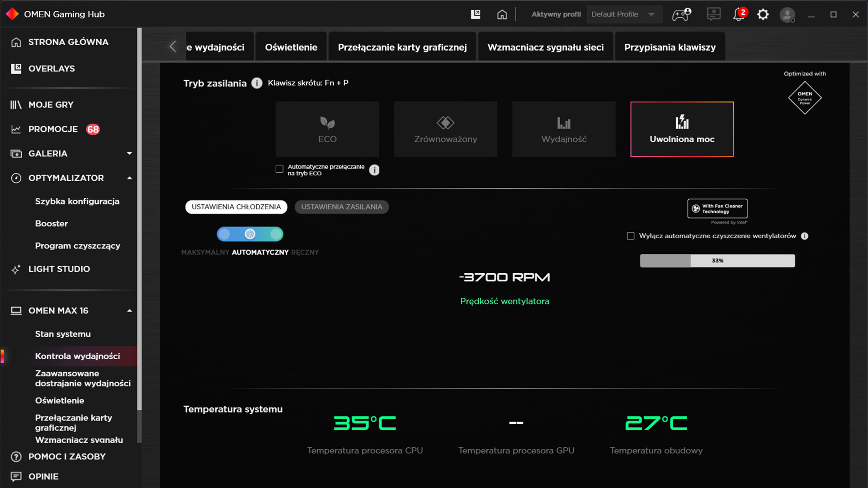Open the overlays icon in title bar
The image size is (868, 488).
click(x=476, y=14)
